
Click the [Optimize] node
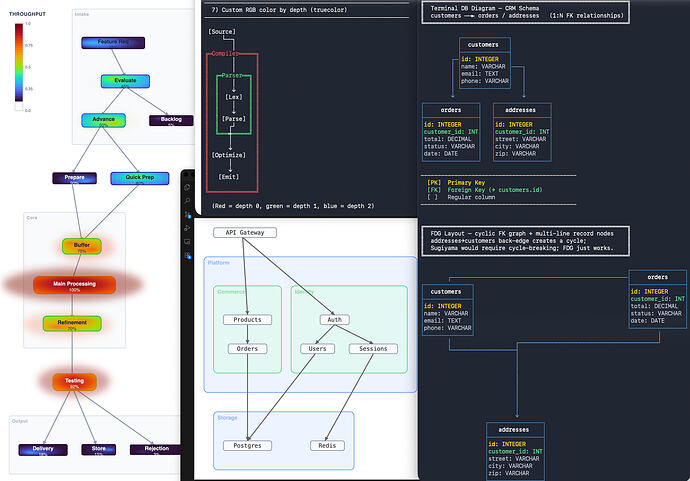tap(229, 155)
